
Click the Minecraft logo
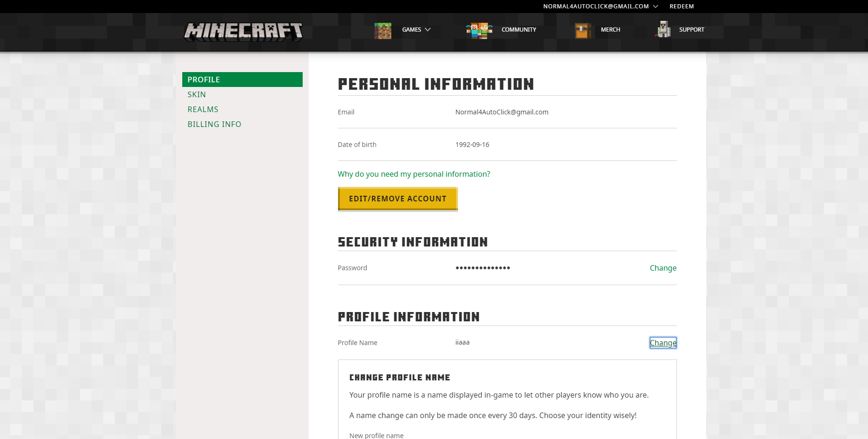(x=243, y=32)
